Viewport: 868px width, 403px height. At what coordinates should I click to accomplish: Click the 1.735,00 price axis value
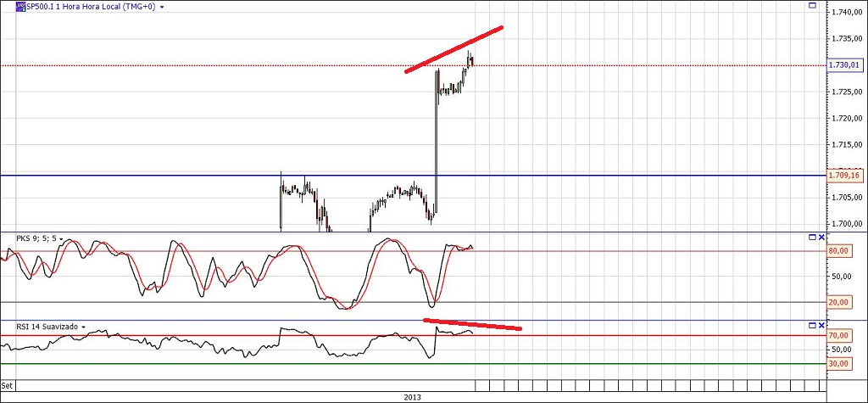point(846,39)
